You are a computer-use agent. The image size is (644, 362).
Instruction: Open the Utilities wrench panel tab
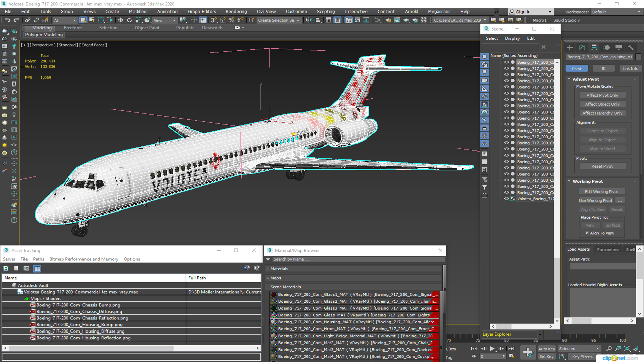(x=631, y=47)
